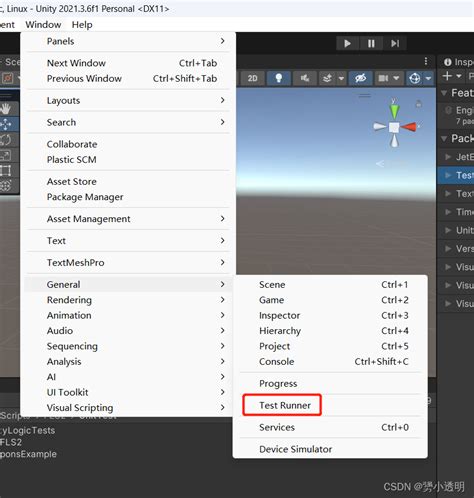Select the combined Transform tool
This screenshot has height=498, width=474.
pos(5,185)
